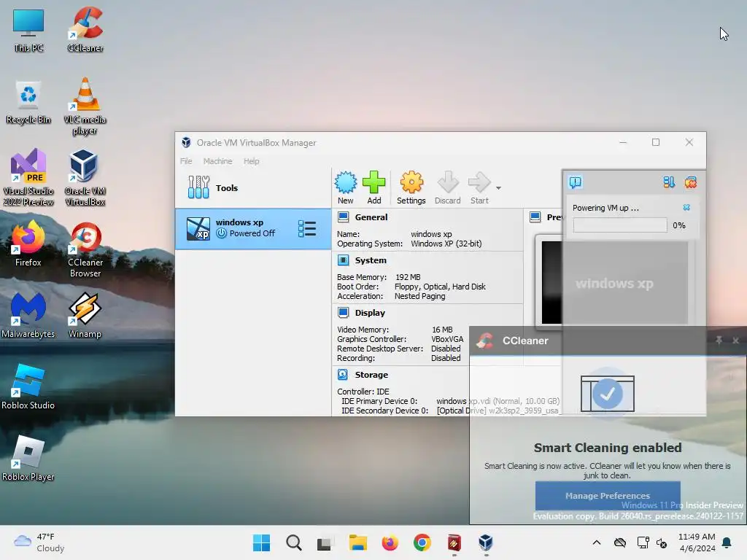Click the muted volume tray icon
The width and height of the screenshot is (747, 560).
pos(662,542)
